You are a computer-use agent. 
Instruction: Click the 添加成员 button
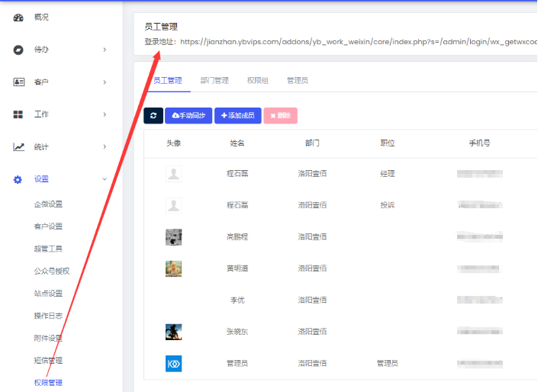coord(237,116)
